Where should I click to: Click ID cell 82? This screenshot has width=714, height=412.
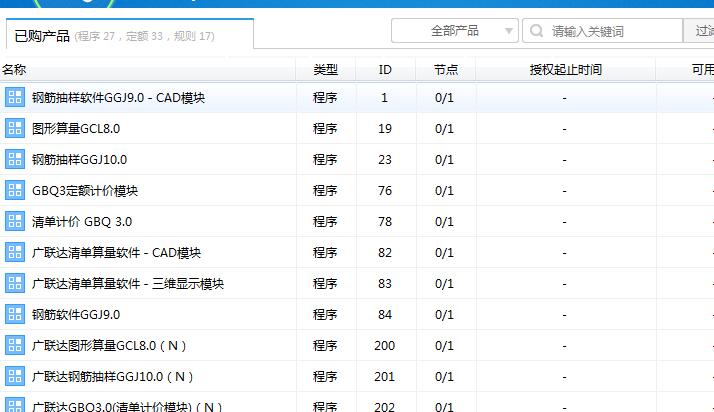(385, 253)
